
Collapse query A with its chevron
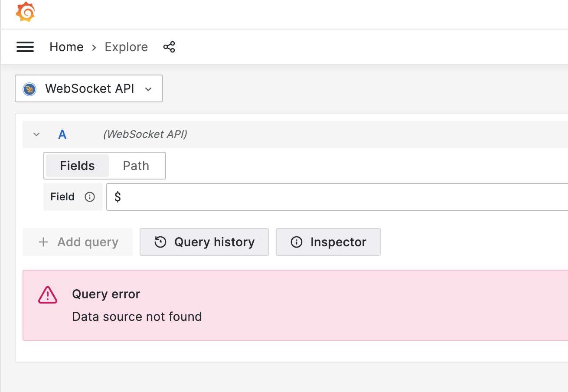[x=36, y=134]
